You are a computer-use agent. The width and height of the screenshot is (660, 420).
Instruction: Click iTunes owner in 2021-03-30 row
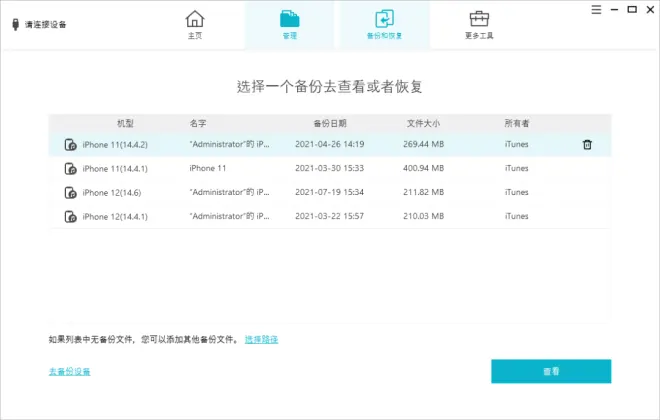[516, 168]
